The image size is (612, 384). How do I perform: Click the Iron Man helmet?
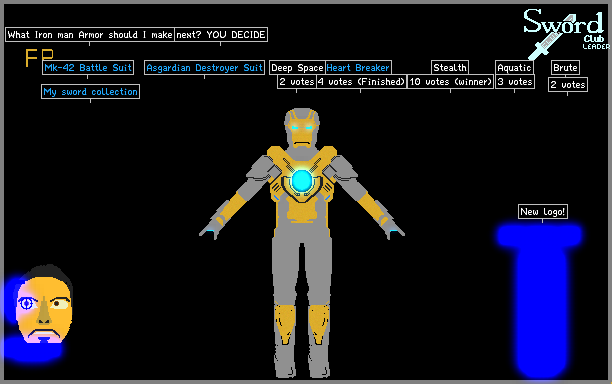[302, 128]
